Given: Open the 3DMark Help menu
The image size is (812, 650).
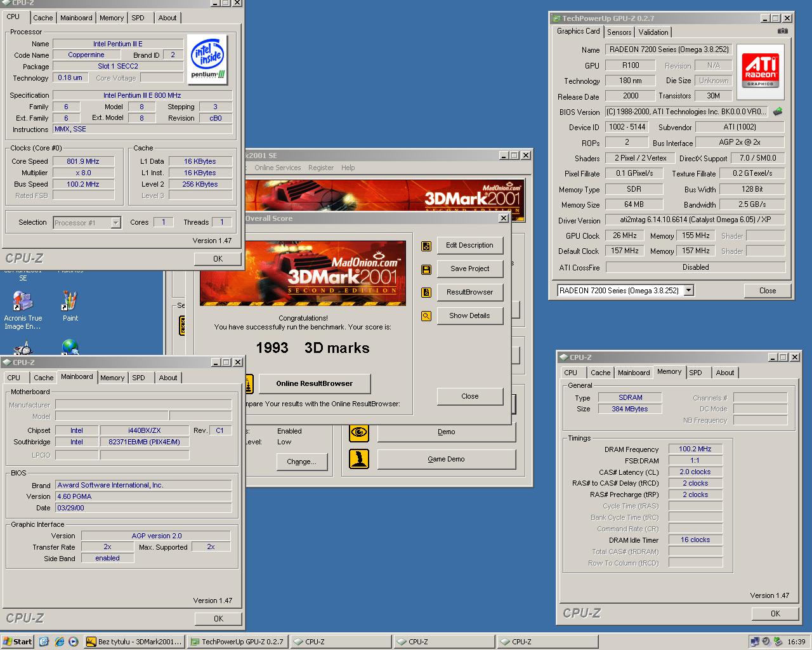Looking at the screenshot, I should [348, 168].
